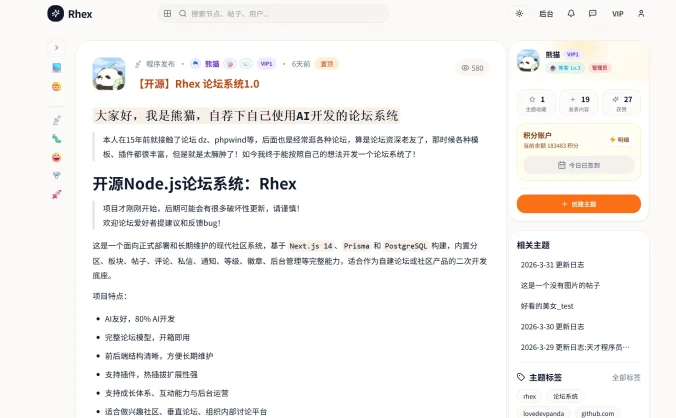
Task: Open the 后台 admin link
Action: 546,14
